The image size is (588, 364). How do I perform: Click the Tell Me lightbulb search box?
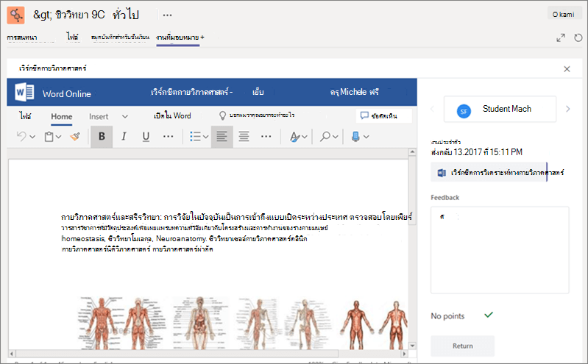[x=258, y=115]
